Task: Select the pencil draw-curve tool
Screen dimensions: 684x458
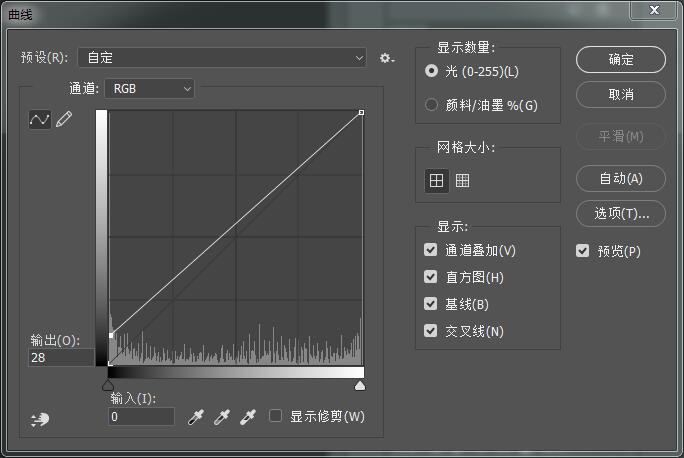Action: [64, 119]
